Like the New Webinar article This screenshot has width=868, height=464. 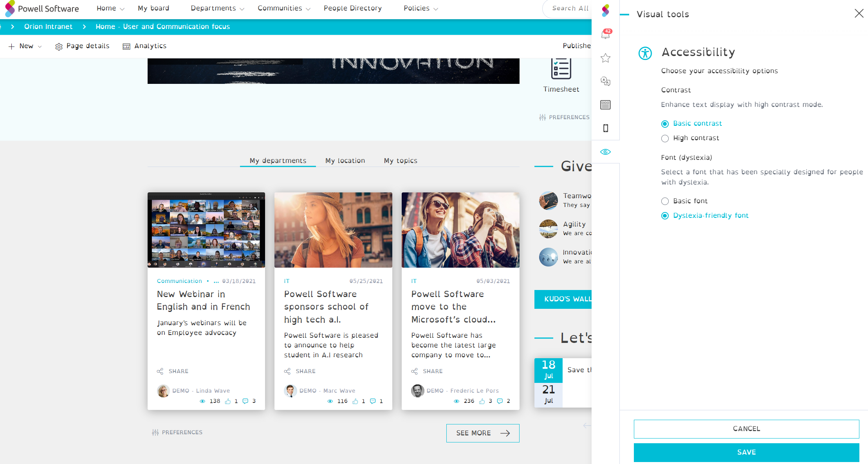point(228,401)
